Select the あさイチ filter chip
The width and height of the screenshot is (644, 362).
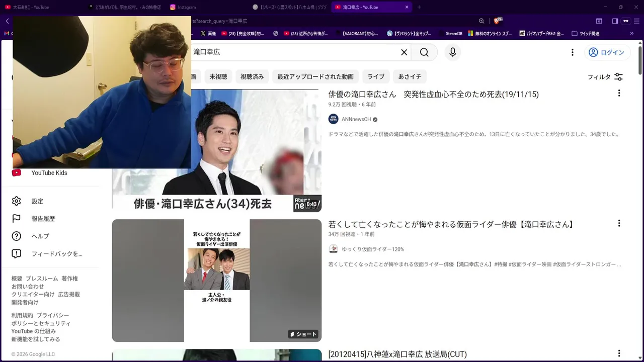pos(410,77)
